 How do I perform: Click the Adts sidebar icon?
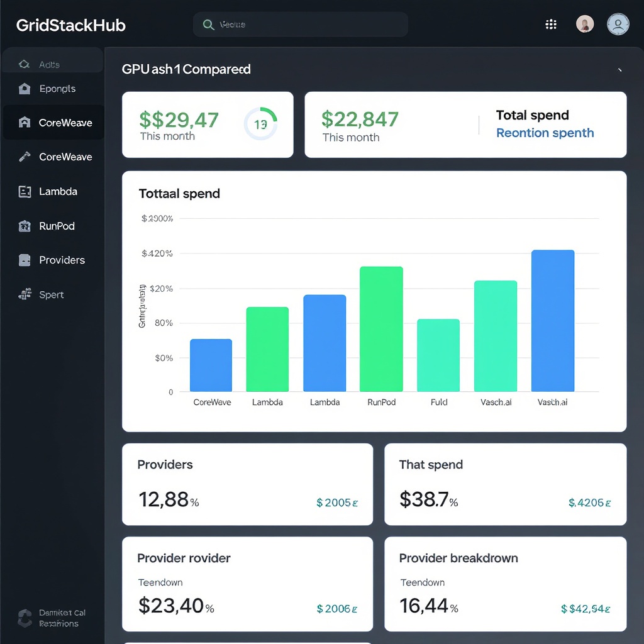(25, 64)
